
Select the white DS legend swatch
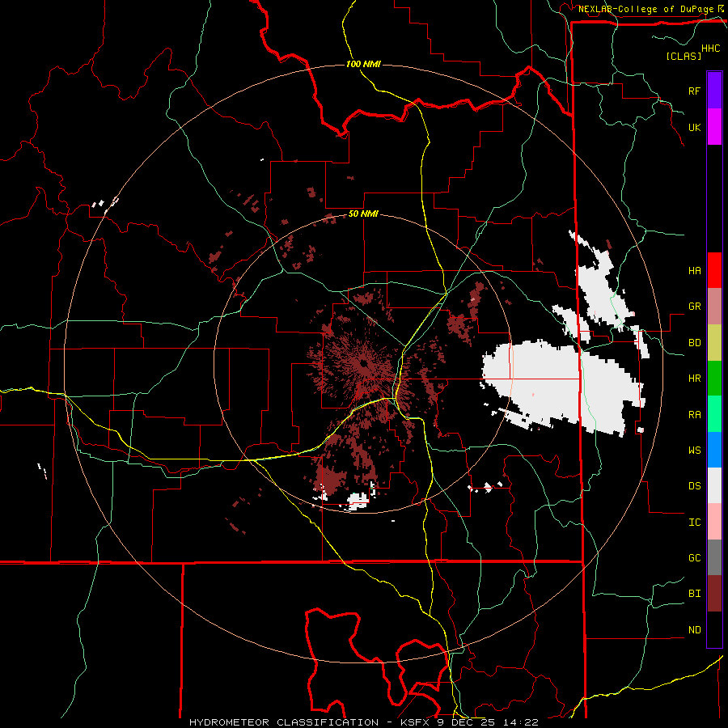714,485
